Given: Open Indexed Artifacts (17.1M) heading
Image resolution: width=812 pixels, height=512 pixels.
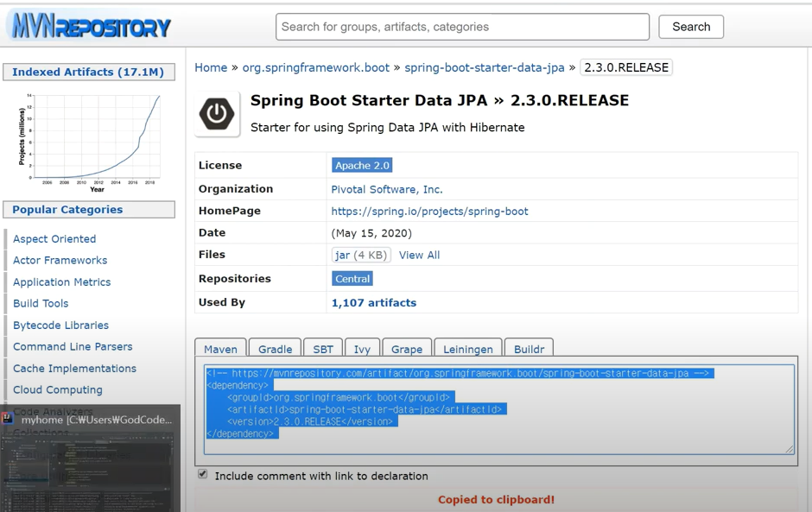Looking at the screenshot, I should [89, 72].
